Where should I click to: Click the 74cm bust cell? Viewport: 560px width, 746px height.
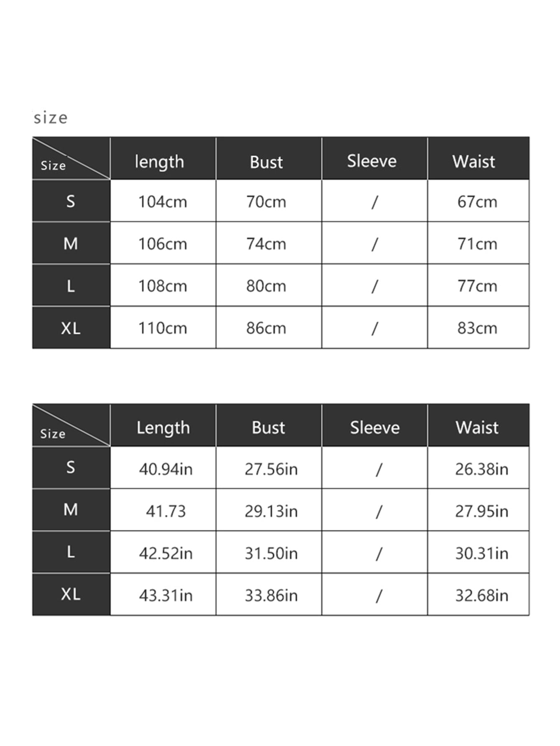(266, 244)
